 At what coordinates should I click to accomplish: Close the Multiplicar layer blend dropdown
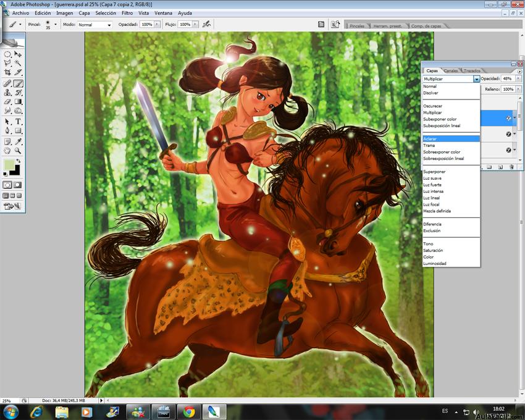click(476, 79)
